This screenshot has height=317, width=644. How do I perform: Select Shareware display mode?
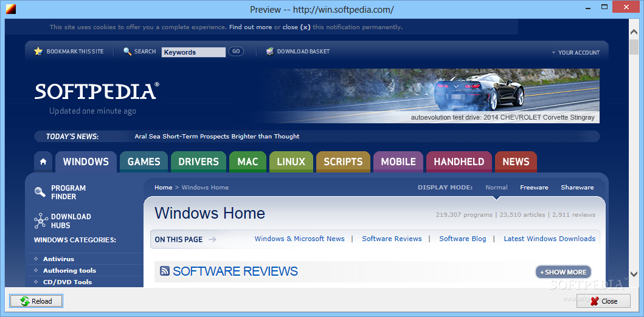(577, 188)
